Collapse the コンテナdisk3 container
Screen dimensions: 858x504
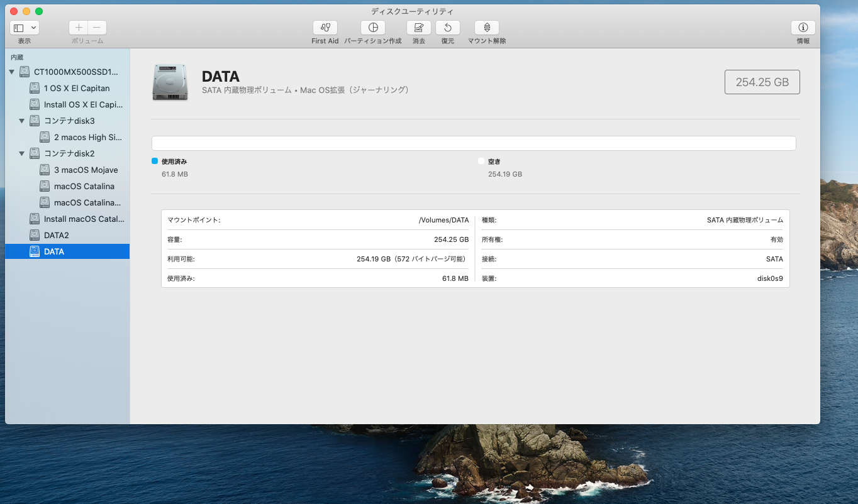21,121
